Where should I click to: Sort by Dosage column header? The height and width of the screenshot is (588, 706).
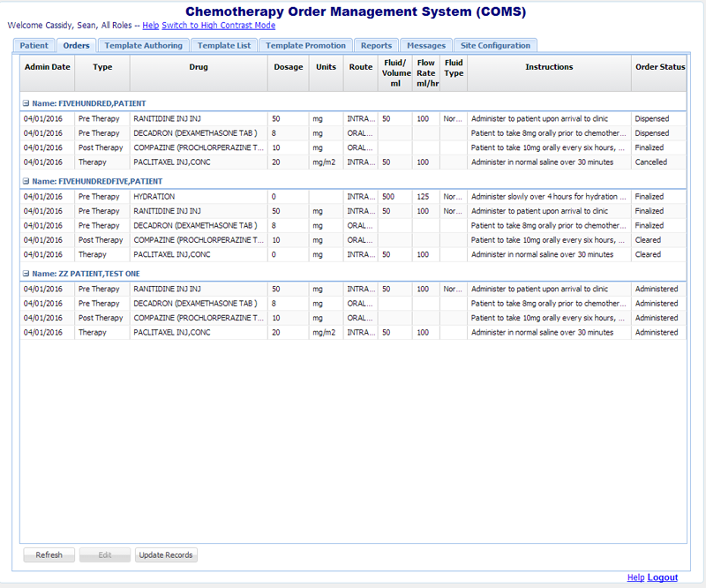point(289,73)
